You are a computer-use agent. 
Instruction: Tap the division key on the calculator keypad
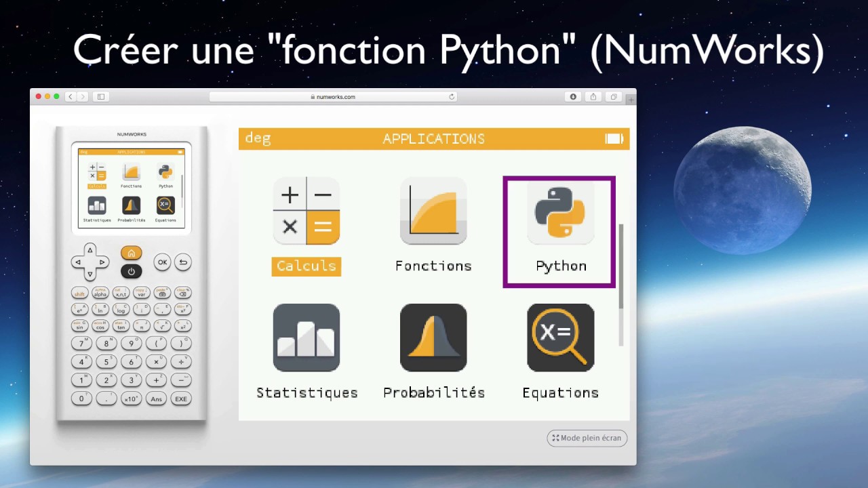coord(181,362)
